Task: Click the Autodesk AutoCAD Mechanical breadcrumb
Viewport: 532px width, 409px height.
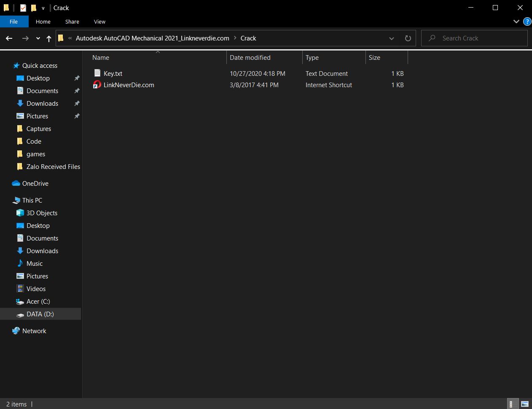Action: click(x=152, y=38)
